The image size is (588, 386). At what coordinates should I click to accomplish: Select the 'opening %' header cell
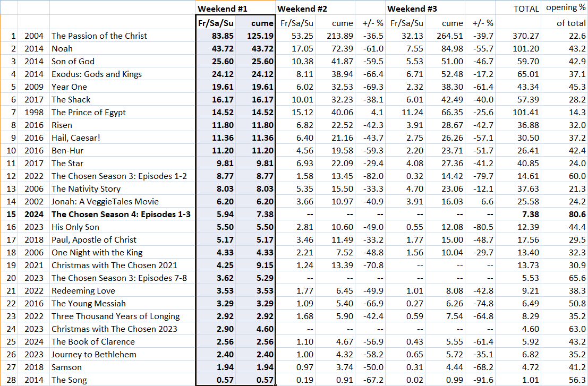click(x=566, y=7)
